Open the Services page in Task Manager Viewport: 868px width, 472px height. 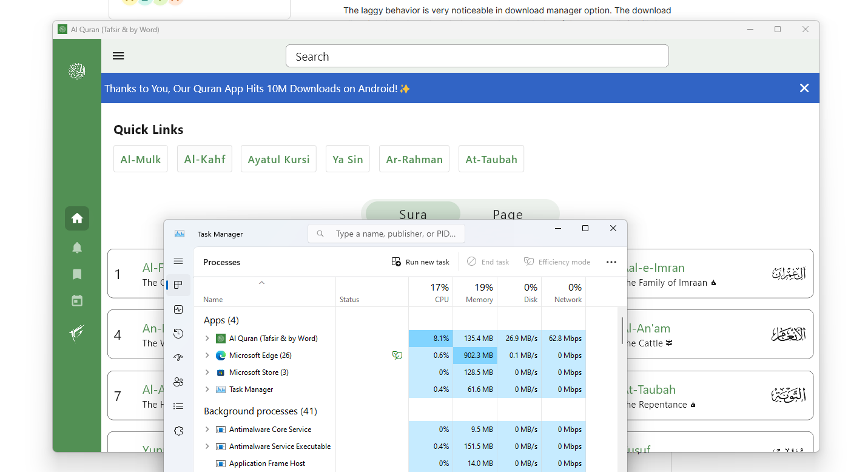pos(178,431)
